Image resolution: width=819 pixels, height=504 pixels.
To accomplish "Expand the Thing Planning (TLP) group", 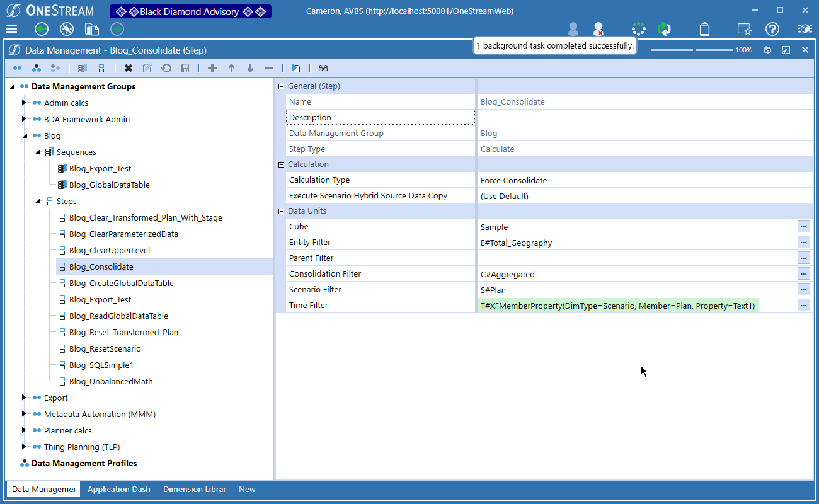I will pyautogui.click(x=25, y=447).
